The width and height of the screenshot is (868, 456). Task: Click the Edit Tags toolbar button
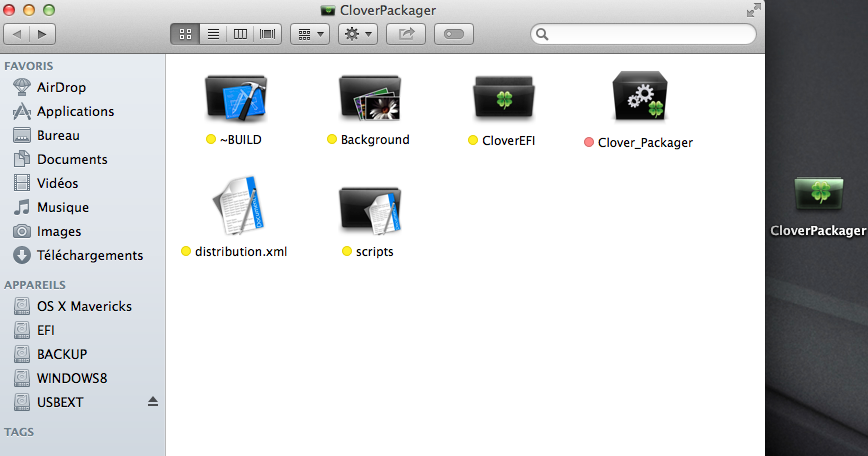[454, 34]
